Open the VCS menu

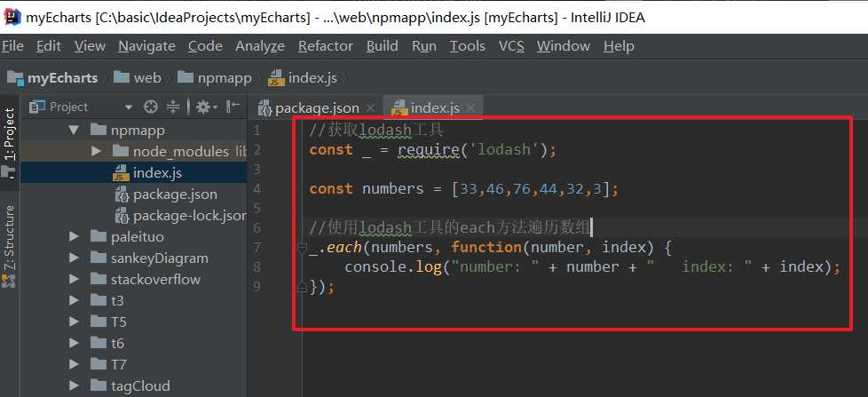point(511,46)
